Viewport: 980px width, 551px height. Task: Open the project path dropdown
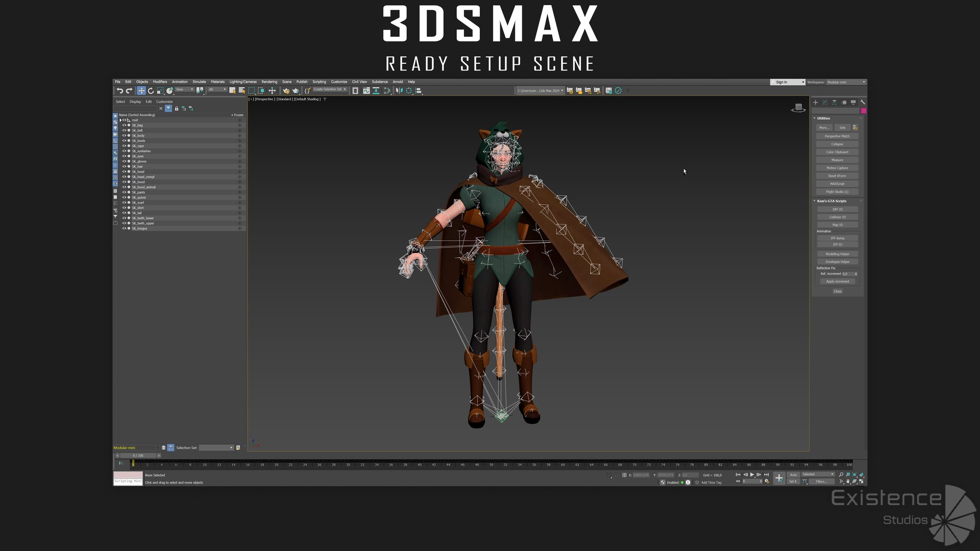click(x=541, y=91)
